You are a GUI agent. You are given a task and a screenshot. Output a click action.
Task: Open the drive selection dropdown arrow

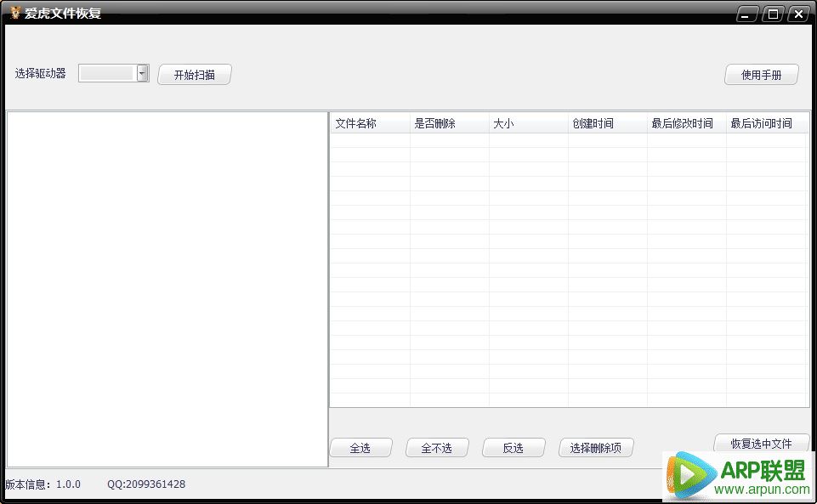(142, 74)
